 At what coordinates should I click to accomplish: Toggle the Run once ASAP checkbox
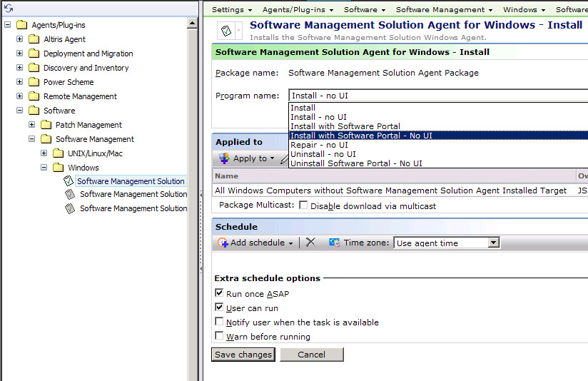[x=219, y=293]
